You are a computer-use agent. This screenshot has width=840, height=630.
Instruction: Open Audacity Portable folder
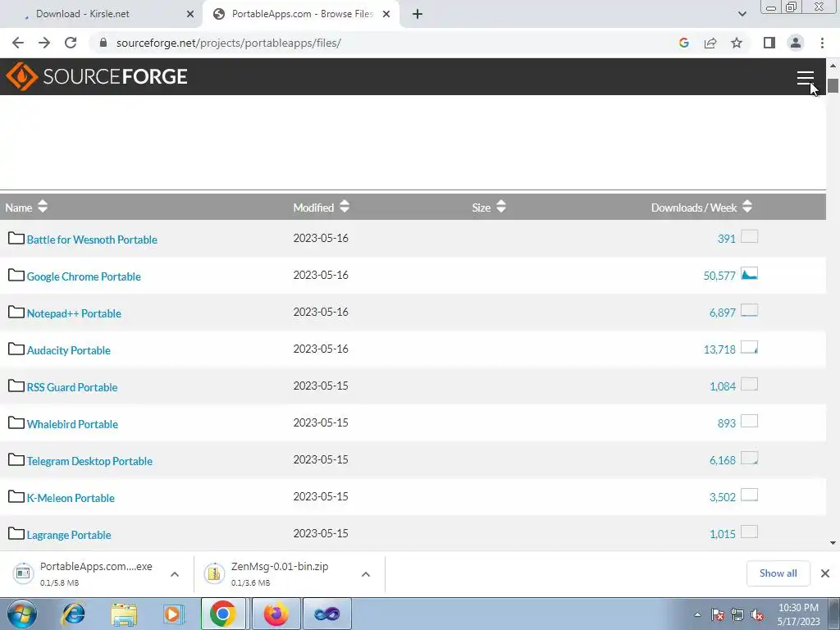click(69, 350)
